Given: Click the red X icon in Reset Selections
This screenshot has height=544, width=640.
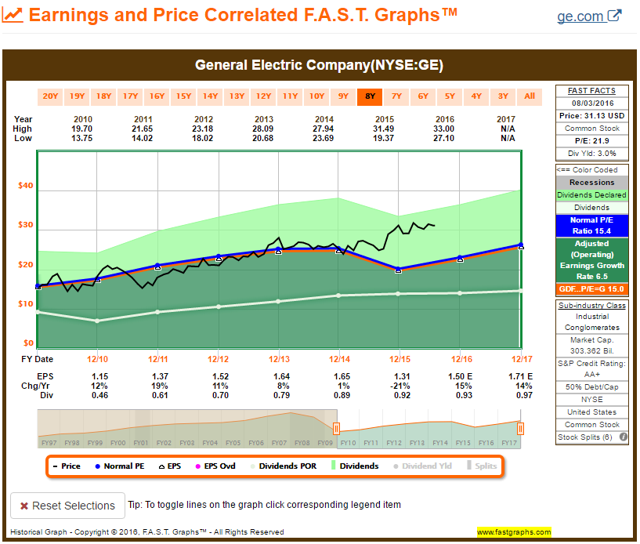Looking at the screenshot, I should tap(24, 506).
